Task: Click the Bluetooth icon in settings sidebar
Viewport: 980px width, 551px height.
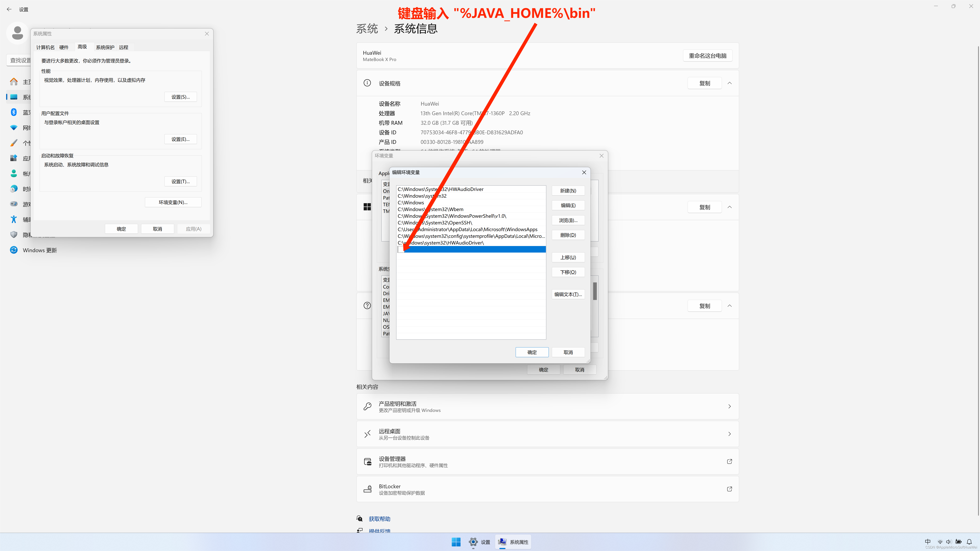Action: tap(14, 112)
